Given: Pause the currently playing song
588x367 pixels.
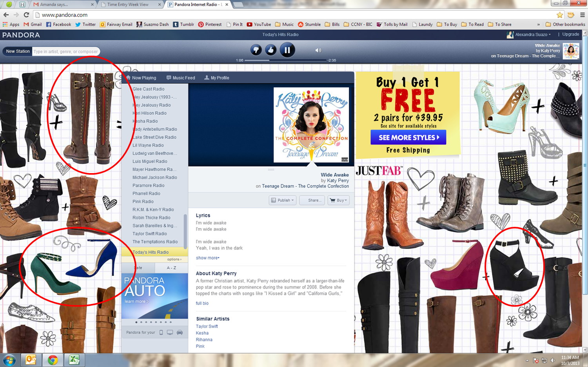Looking at the screenshot, I should pos(287,50).
